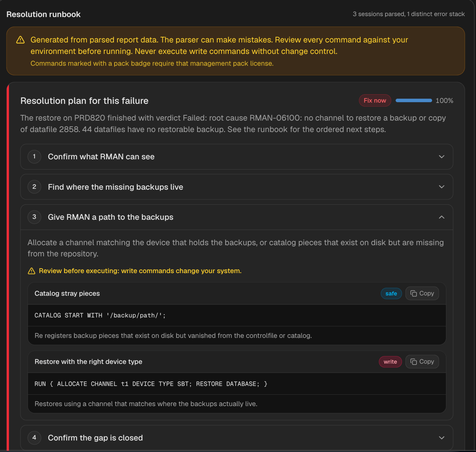
Task: Click the step 1 number badge
Action: [34, 157]
